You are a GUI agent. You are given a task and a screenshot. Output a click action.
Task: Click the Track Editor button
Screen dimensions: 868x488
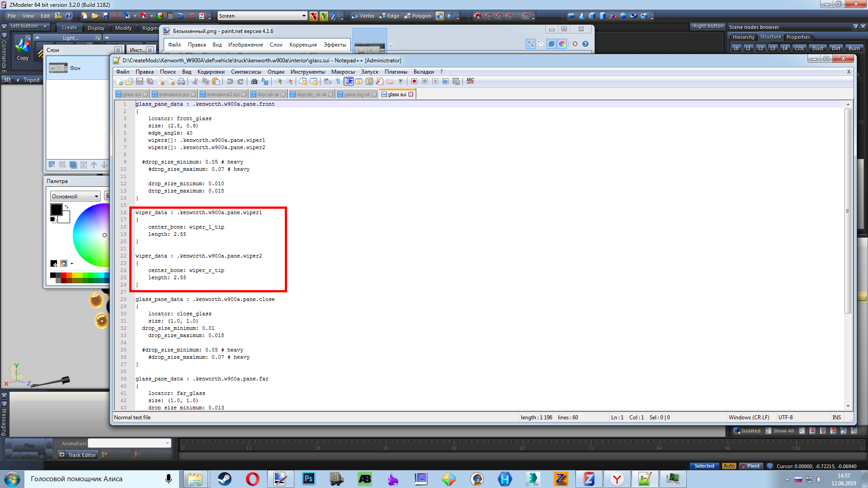(x=78, y=455)
